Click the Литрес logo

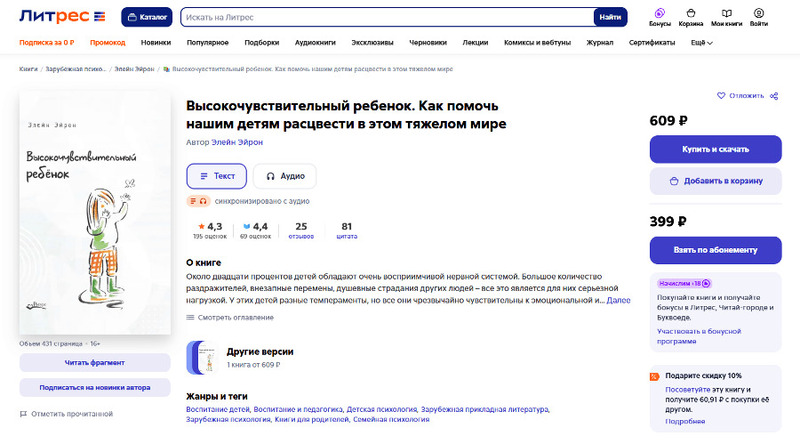tap(62, 16)
